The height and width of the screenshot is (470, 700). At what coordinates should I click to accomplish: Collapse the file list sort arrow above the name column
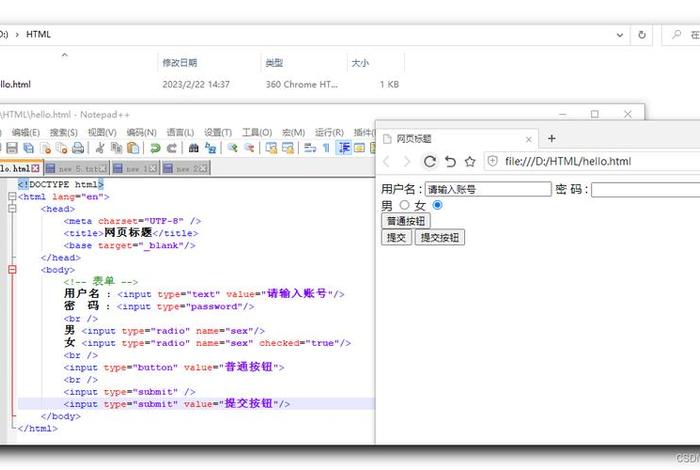pyautogui.click(x=65, y=54)
